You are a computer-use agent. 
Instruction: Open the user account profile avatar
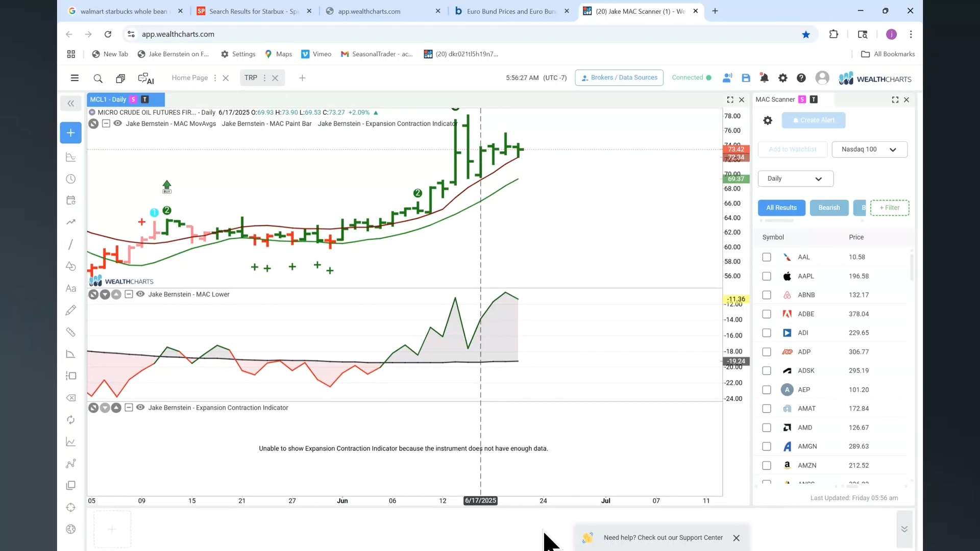click(822, 78)
